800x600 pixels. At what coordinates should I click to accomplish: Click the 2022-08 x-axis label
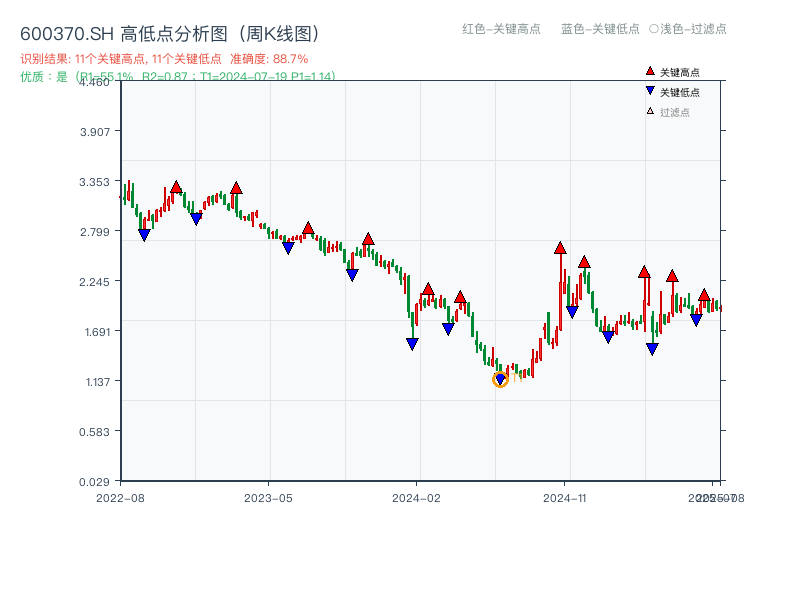tap(120, 498)
